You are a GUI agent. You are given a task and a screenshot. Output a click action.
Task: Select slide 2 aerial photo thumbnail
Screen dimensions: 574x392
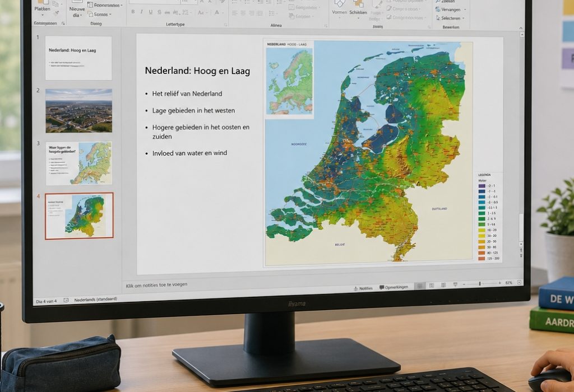[78, 111]
